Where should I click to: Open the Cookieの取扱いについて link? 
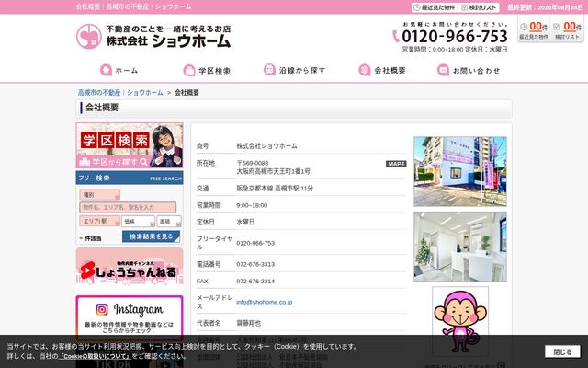[95, 356]
